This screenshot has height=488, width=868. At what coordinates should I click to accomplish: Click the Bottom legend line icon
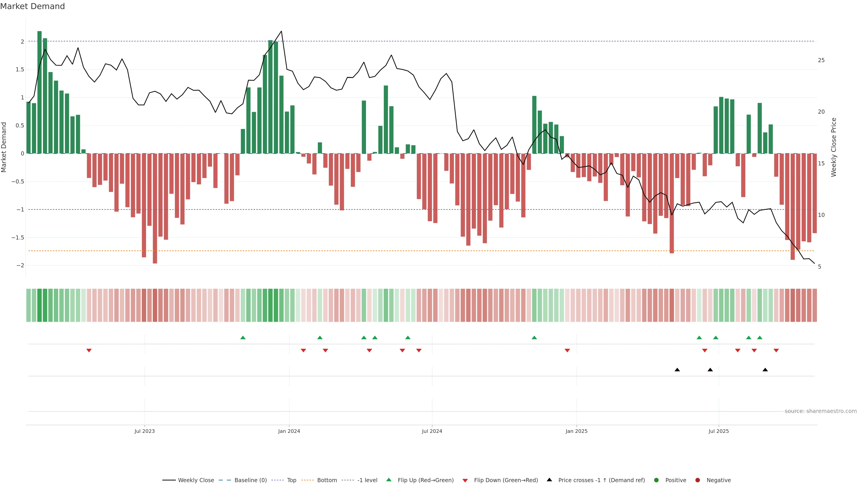[307, 480]
